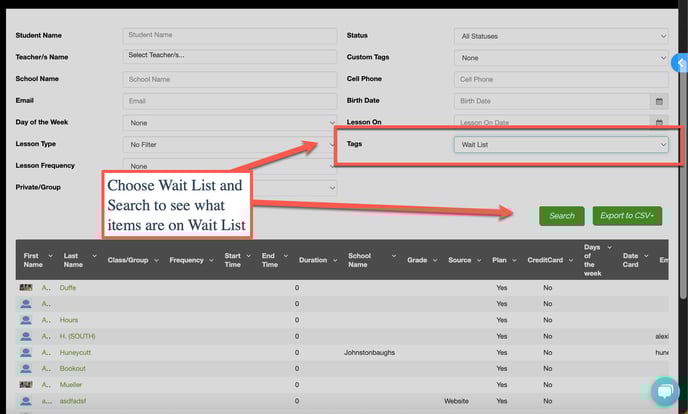Open the Tags dropdown showing Wait List

coord(560,145)
